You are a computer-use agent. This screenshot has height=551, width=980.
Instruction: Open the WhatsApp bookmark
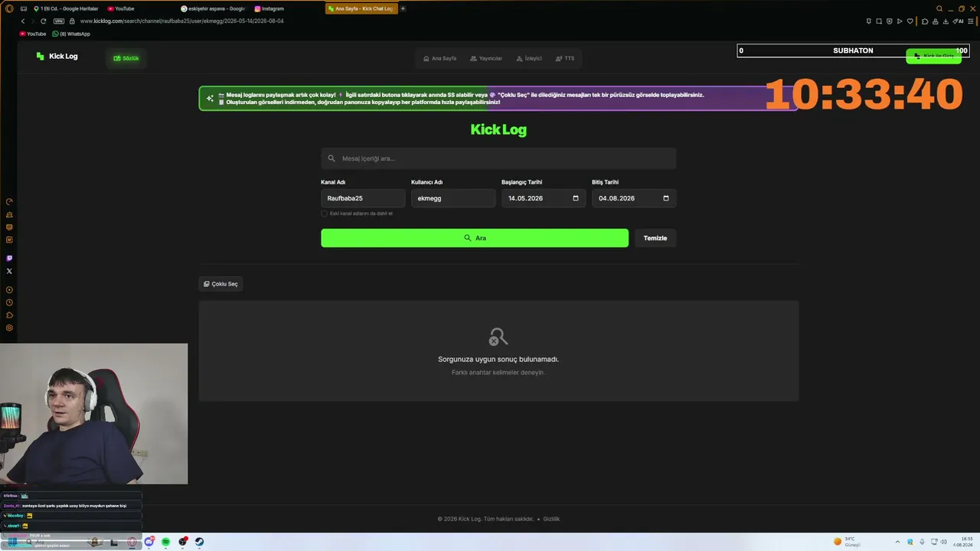(71, 34)
